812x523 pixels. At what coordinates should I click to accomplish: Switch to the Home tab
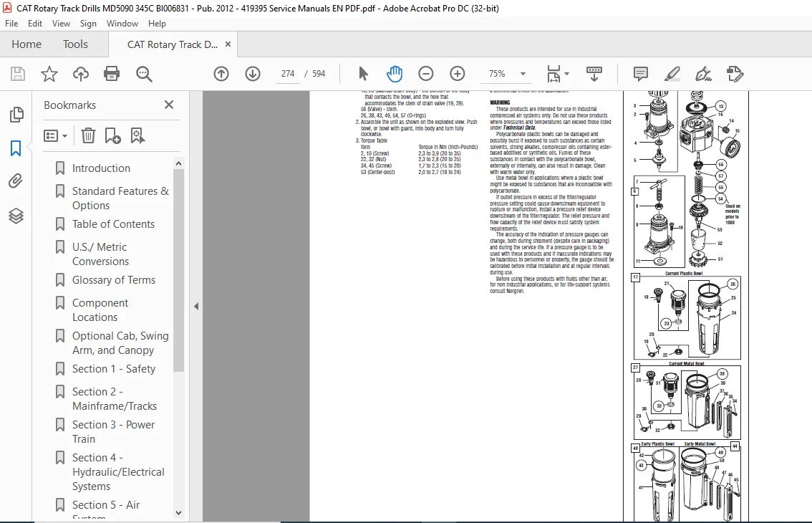point(26,44)
